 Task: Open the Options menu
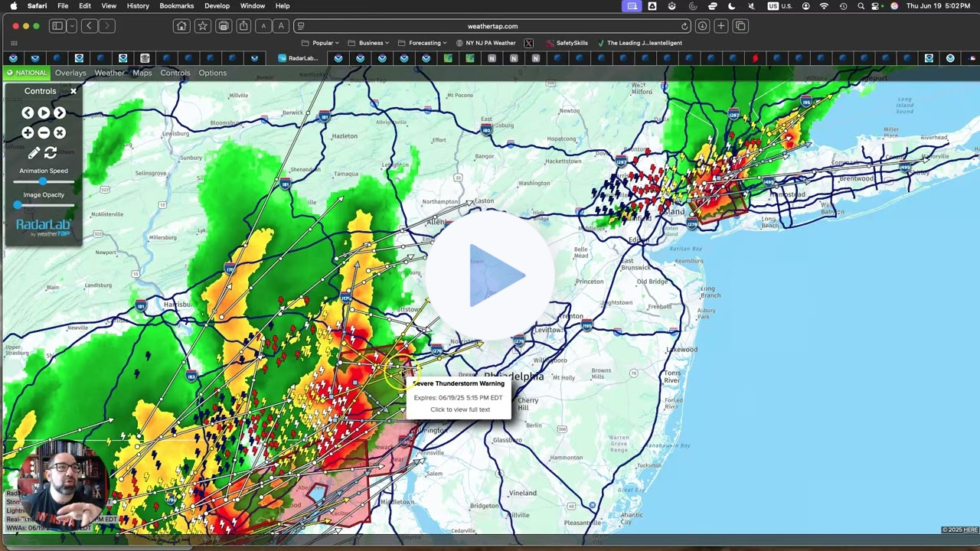coord(213,73)
